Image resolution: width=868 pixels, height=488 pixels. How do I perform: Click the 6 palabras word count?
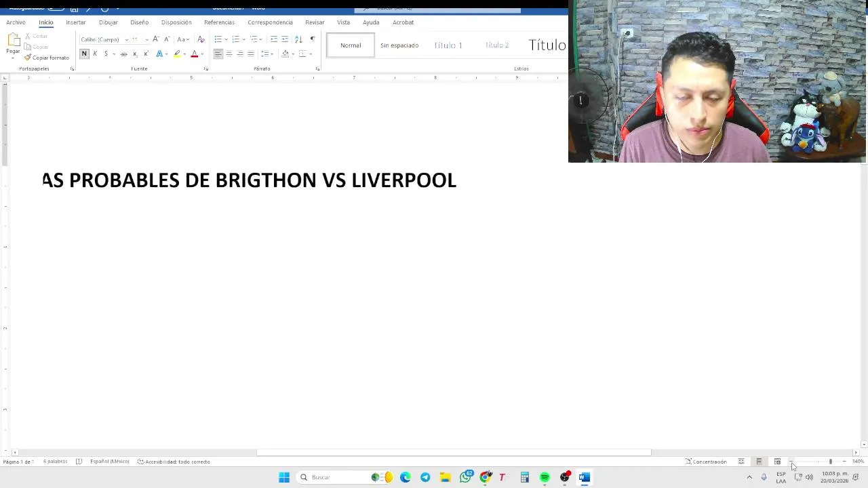(x=55, y=462)
